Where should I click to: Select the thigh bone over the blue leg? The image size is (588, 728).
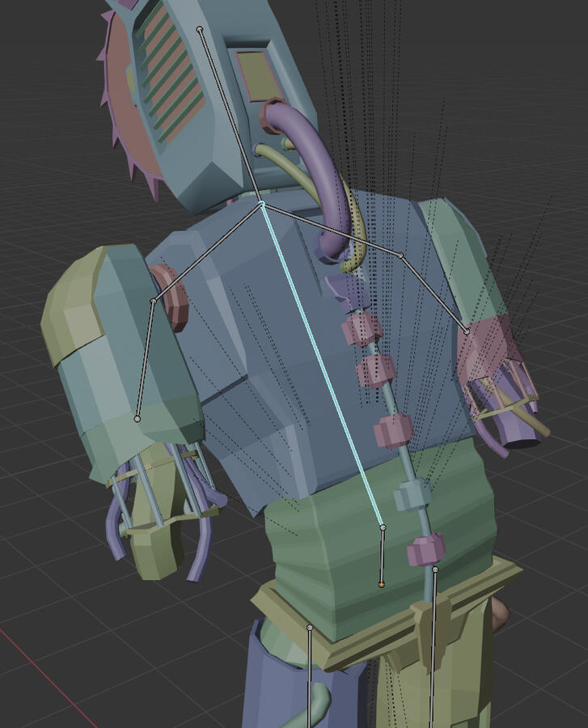[x=309, y=677]
